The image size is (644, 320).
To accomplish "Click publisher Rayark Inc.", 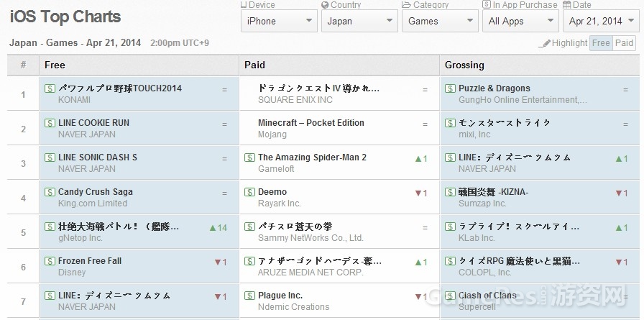I will pyautogui.click(x=280, y=204).
